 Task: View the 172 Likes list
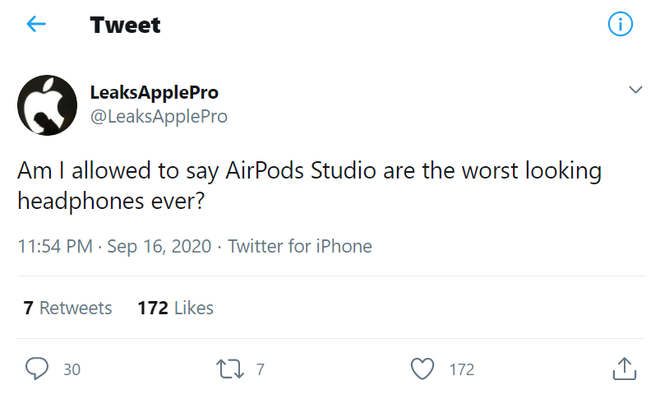pos(176,308)
